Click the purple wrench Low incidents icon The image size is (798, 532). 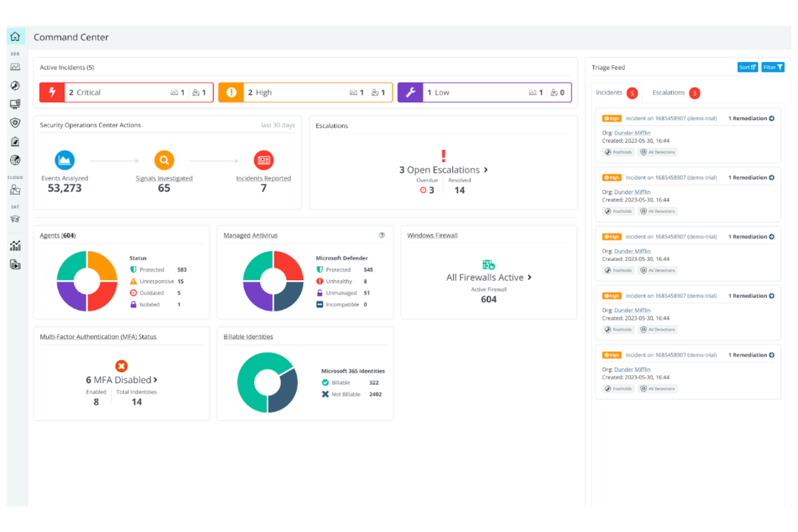410,92
